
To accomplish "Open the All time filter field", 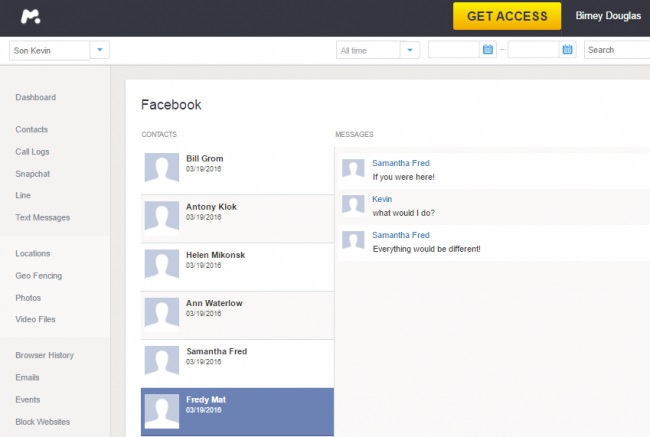I will (x=368, y=50).
